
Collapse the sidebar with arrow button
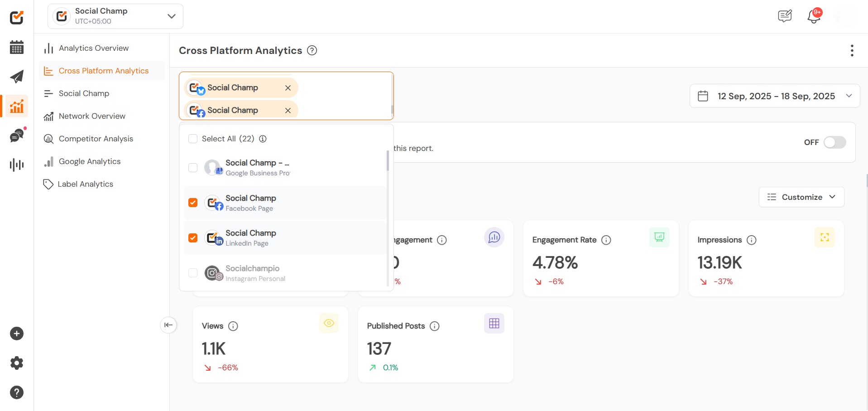click(x=168, y=325)
